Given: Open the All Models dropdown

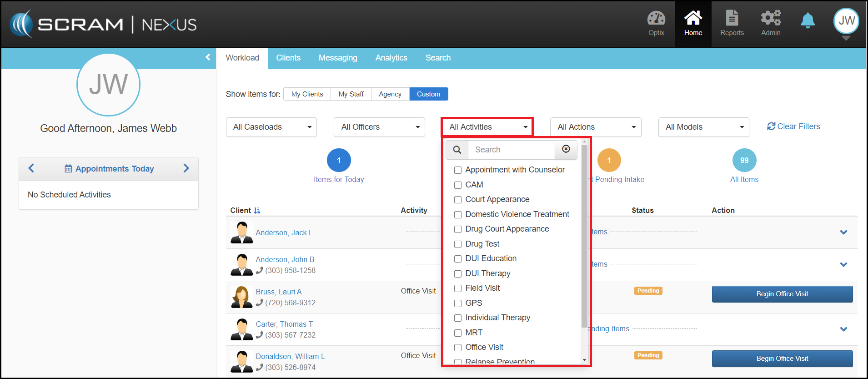Looking at the screenshot, I should 703,127.
